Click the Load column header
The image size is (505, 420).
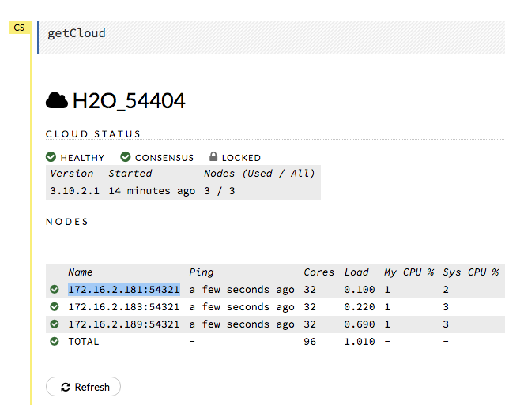[x=356, y=272]
